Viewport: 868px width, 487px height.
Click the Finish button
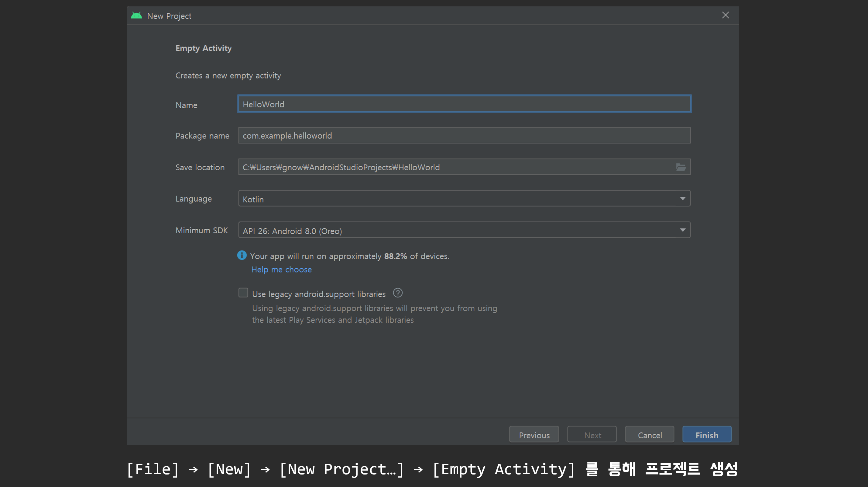[707, 435]
